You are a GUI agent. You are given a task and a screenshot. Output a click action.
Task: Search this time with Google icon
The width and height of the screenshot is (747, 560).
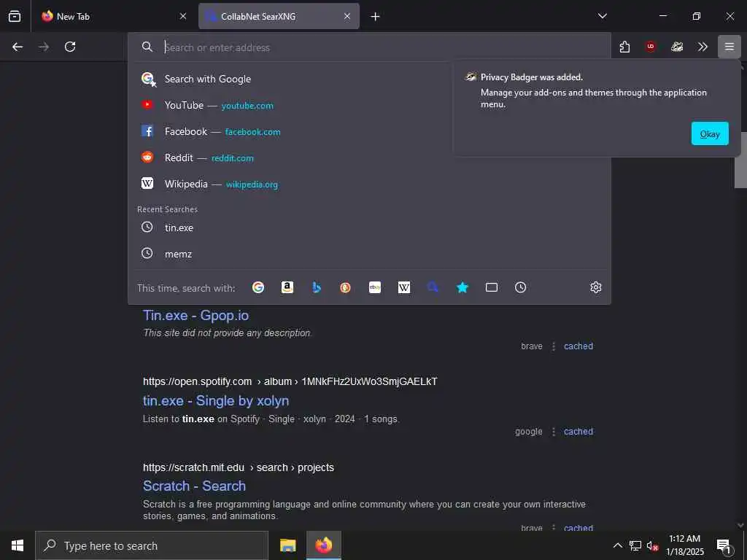[x=258, y=287]
